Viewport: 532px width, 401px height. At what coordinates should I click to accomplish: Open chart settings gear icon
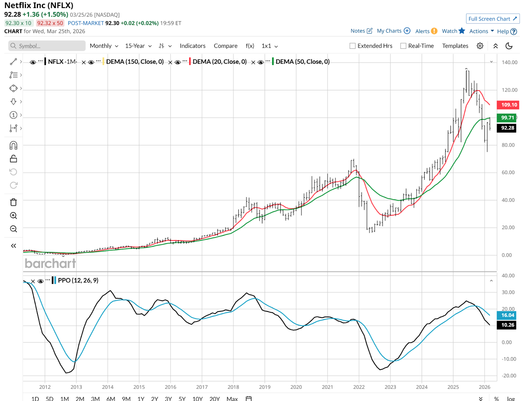(x=480, y=46)
